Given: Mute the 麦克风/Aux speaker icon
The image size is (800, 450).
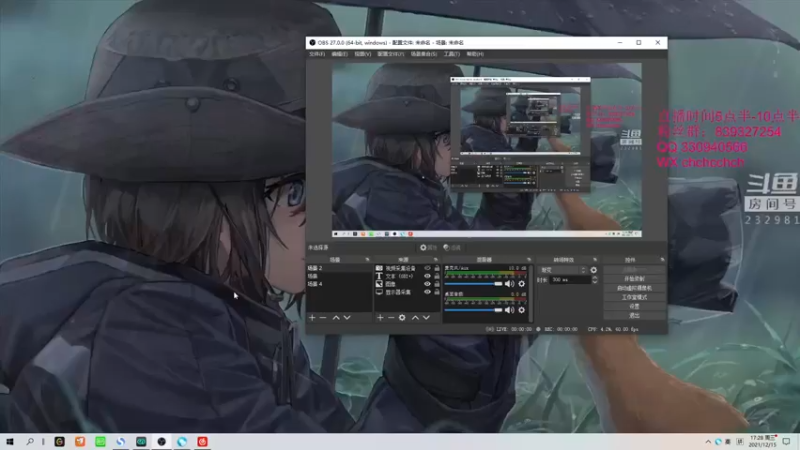Looking at the screenshot, I should point(509,284).
